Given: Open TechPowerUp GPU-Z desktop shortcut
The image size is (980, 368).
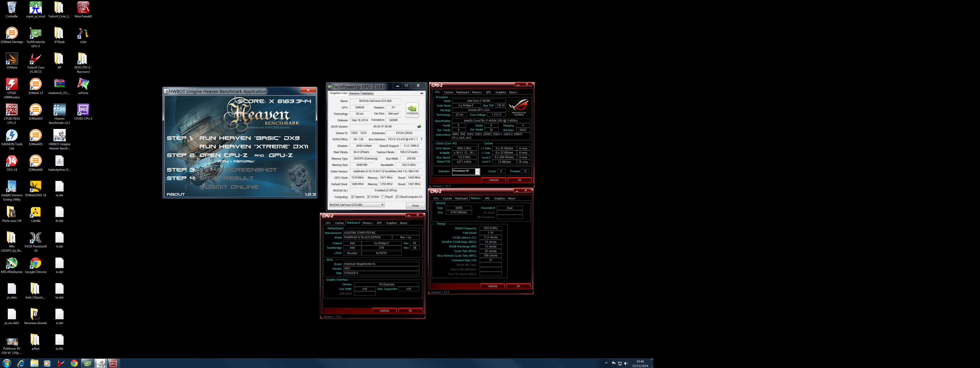Looking at the screenshot, I should tap(35, 37).
